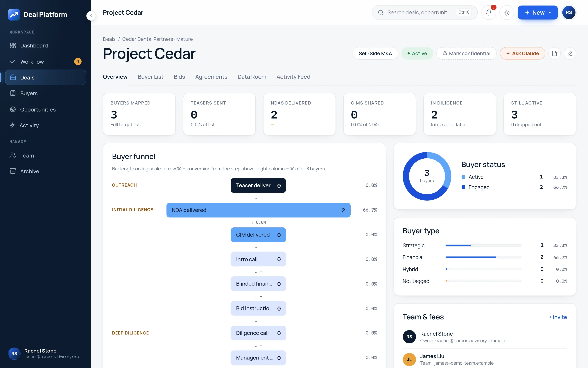
Task: Click the Not tagged buyer type bar
Action: point(483,281)
